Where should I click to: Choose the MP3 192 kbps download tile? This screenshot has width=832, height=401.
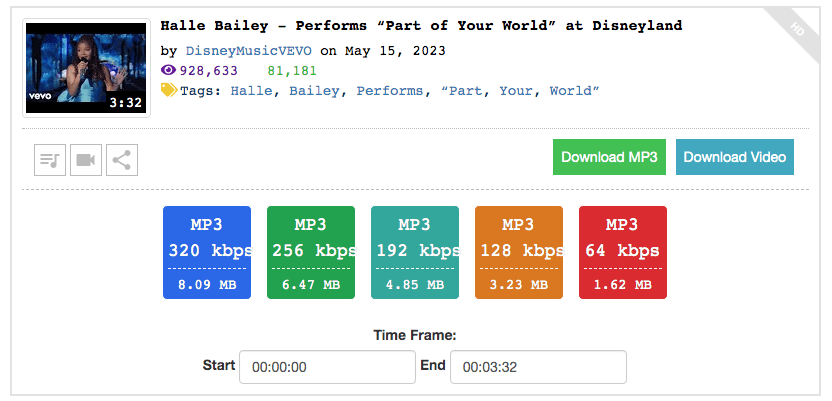pyautogui.click(x=415, y=252)
